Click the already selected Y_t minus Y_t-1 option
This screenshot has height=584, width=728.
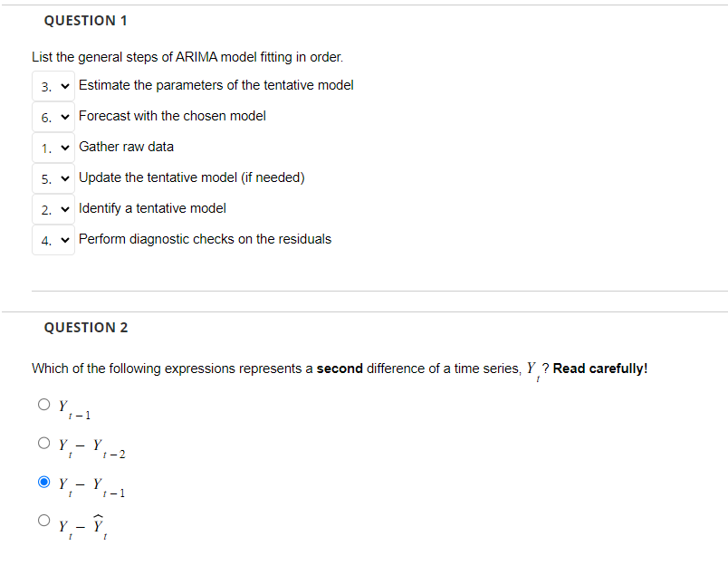pos(43,481)
